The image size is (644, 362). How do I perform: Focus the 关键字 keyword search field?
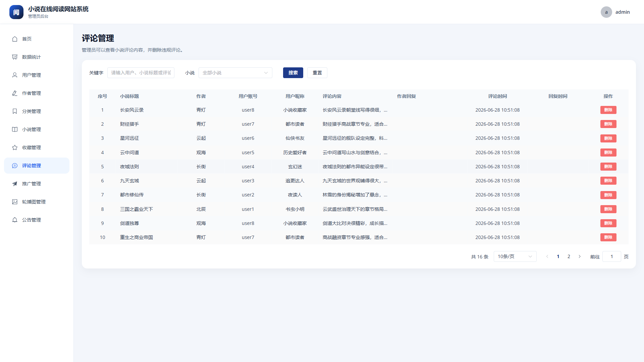point(141,73)
